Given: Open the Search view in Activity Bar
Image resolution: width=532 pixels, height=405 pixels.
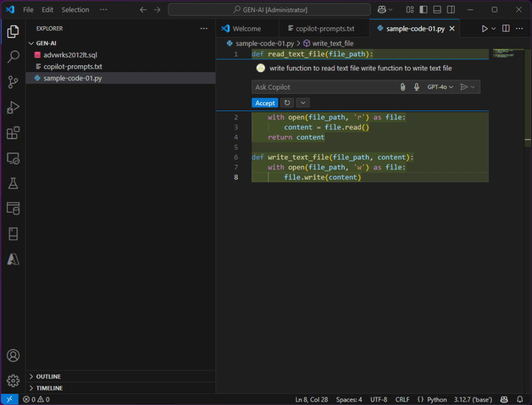Looking at the screenshot, I should tap(13, 56).
